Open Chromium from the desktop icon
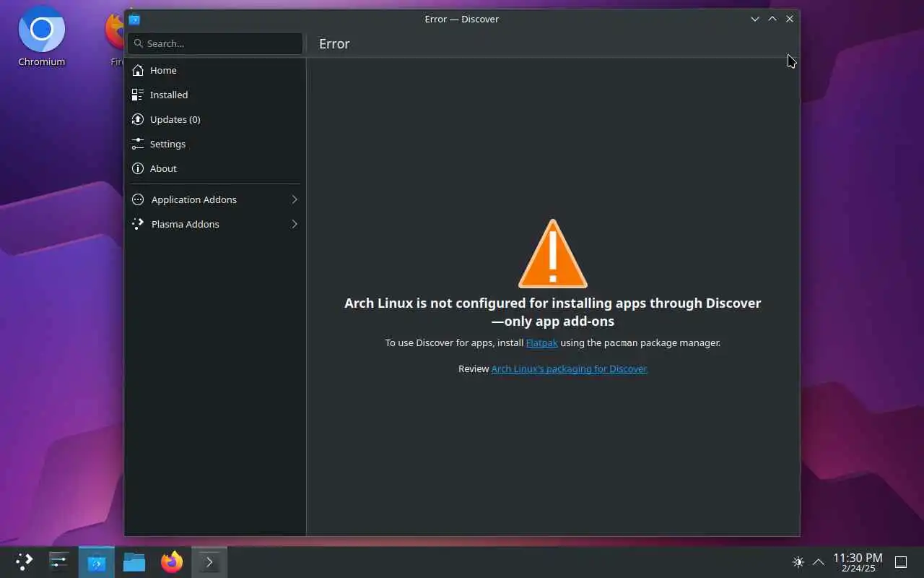Viewport: 924px width, 578px height. coord(42,38)
